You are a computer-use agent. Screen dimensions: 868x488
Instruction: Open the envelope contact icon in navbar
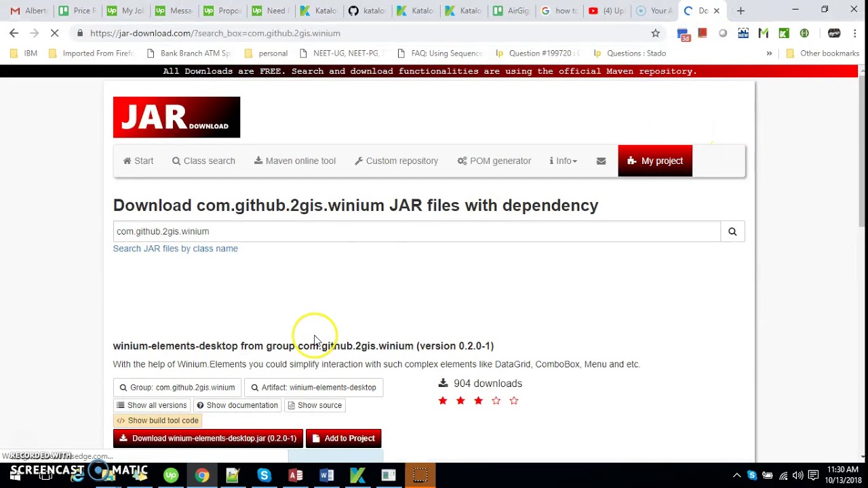tap(601, 161)
